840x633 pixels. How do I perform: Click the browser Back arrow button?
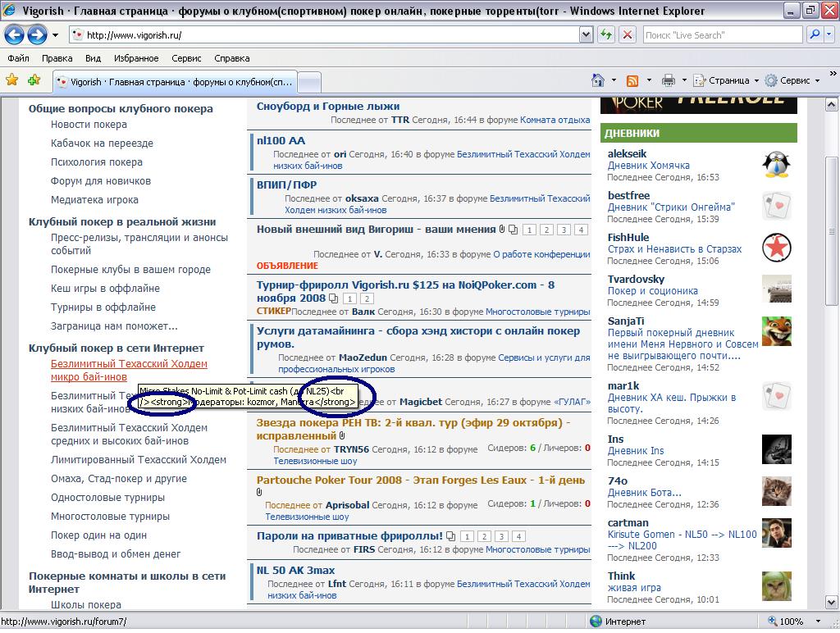coord(15,34)
